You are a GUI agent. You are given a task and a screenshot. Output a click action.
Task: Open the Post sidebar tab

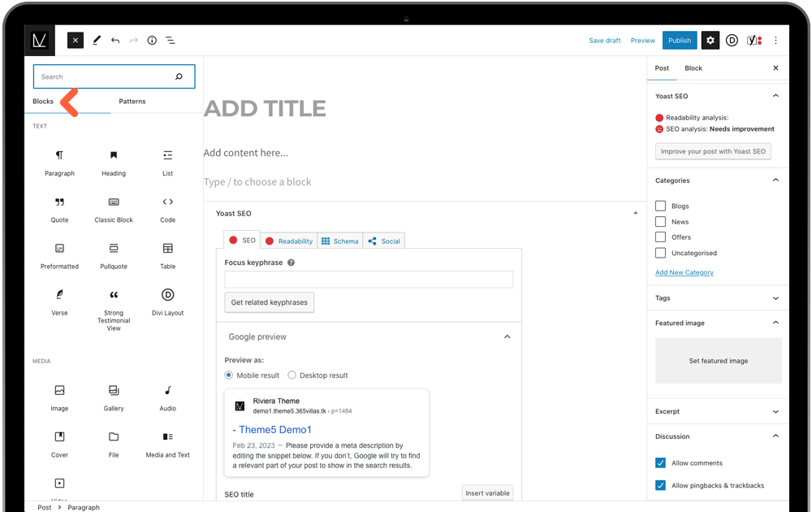661,68
